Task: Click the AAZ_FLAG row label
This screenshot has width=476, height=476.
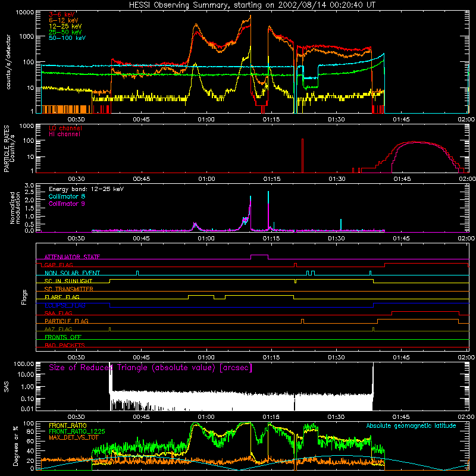Action: (x=58, y=329)
